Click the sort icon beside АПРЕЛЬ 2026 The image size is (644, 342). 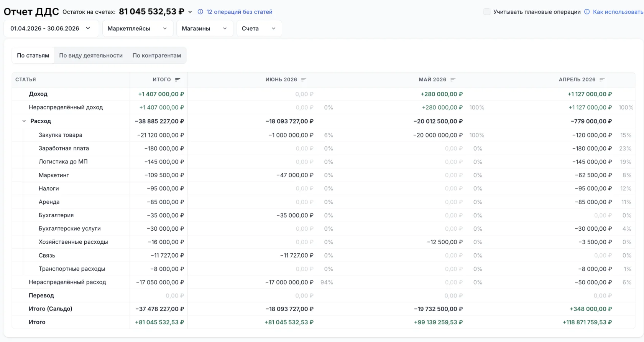602,79
